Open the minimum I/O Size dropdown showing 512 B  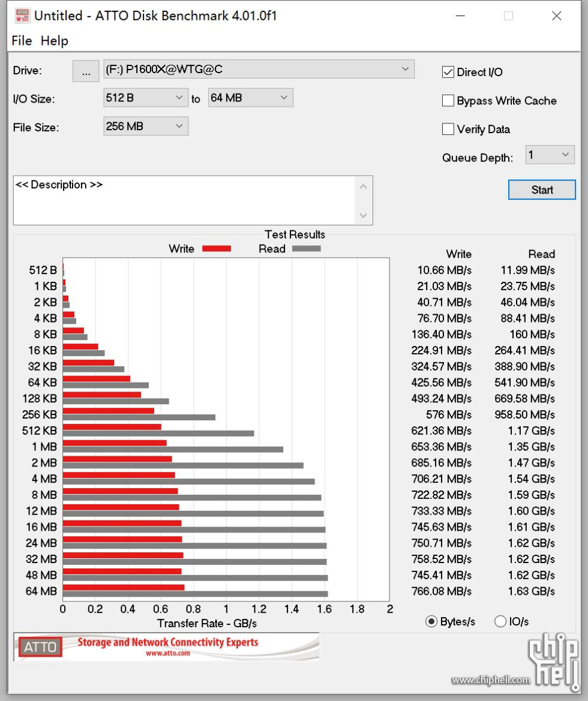(x=145, y=98)
